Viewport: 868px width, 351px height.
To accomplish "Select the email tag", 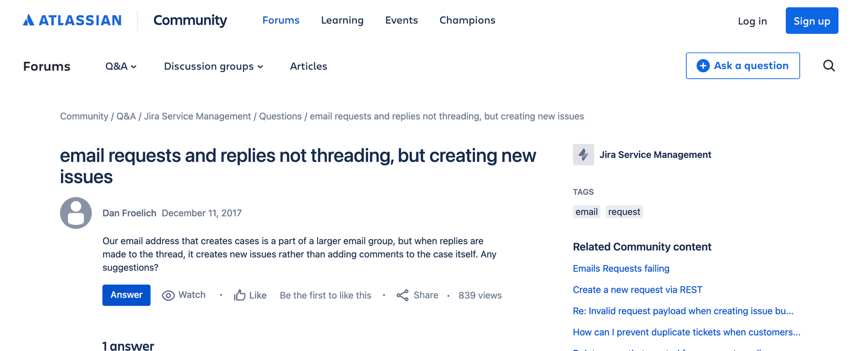I will click(586, 212).
